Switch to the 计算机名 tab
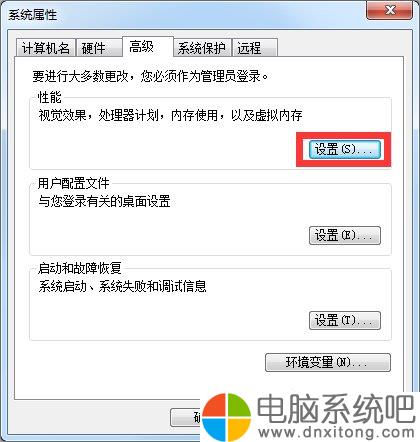 (x=46, y=48)
